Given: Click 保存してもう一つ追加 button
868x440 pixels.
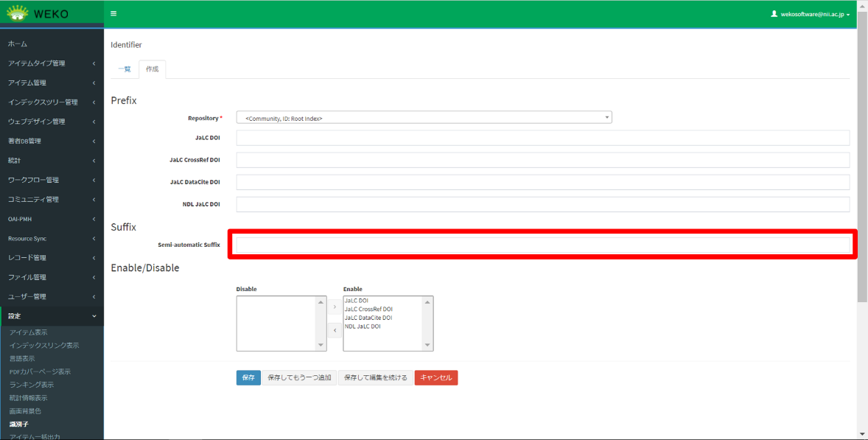Looking at the screenshot, I should (x=299, y=377).
